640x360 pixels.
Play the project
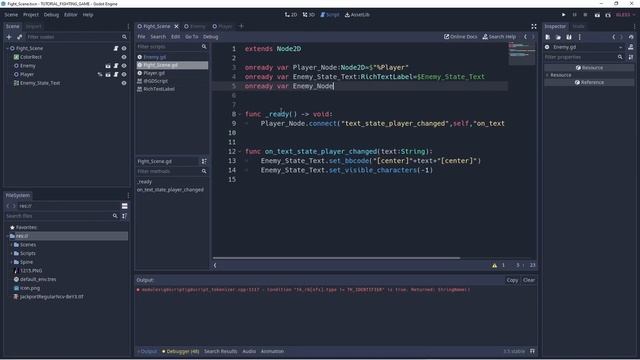click(x=564, y=15)
